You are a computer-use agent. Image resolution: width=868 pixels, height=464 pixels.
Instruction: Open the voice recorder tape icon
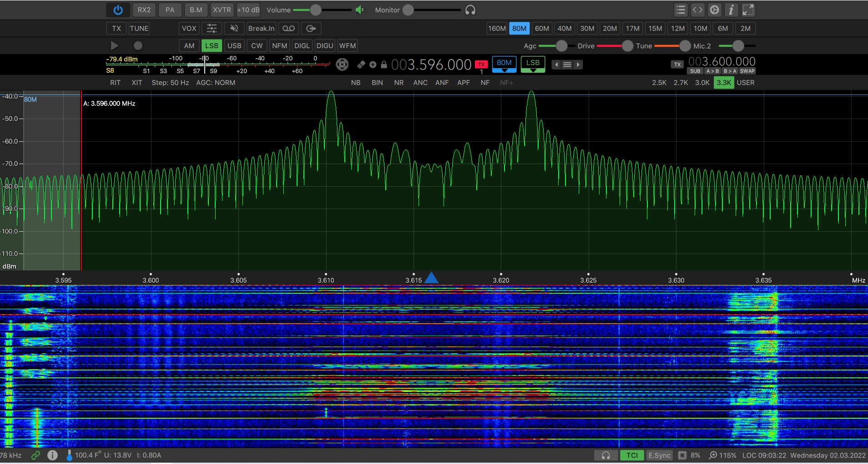click(x=288, y=28)
